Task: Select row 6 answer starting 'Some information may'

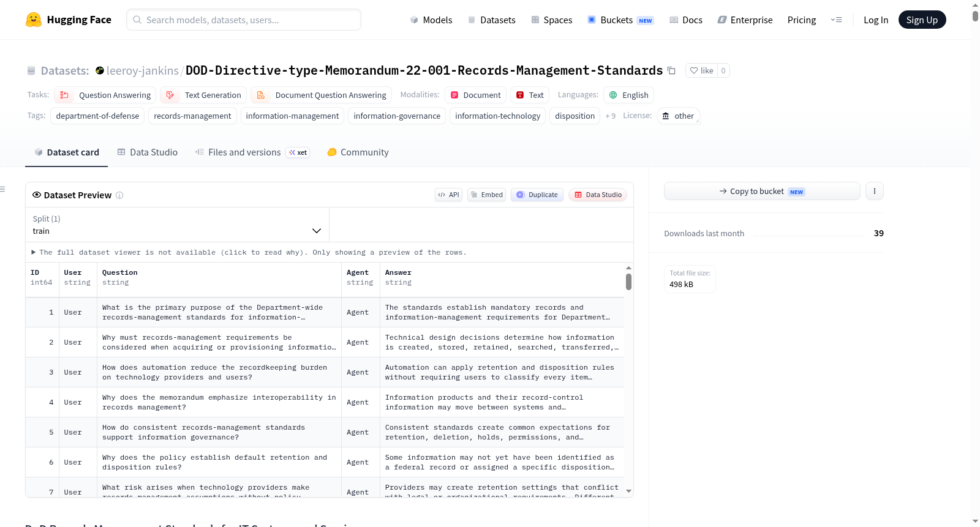Action: tap(502, 462)
